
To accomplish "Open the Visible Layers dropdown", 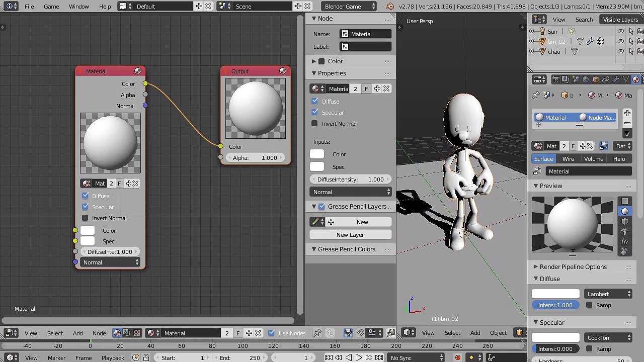I will [x=620, y=20].
